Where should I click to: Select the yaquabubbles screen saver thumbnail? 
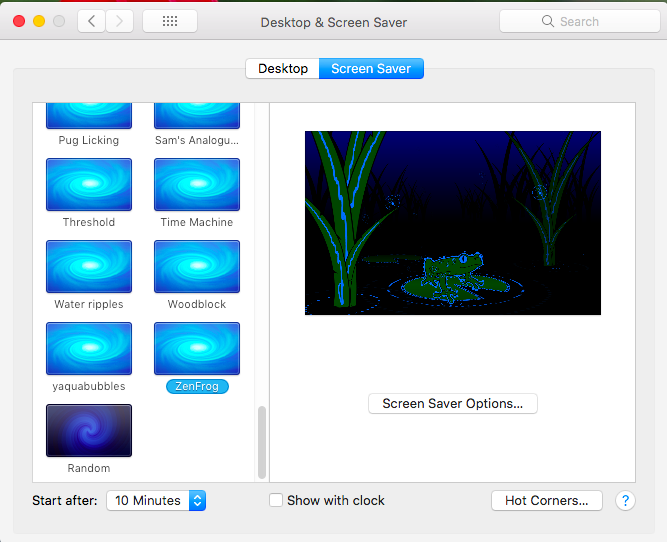click(x=89, y=349)
